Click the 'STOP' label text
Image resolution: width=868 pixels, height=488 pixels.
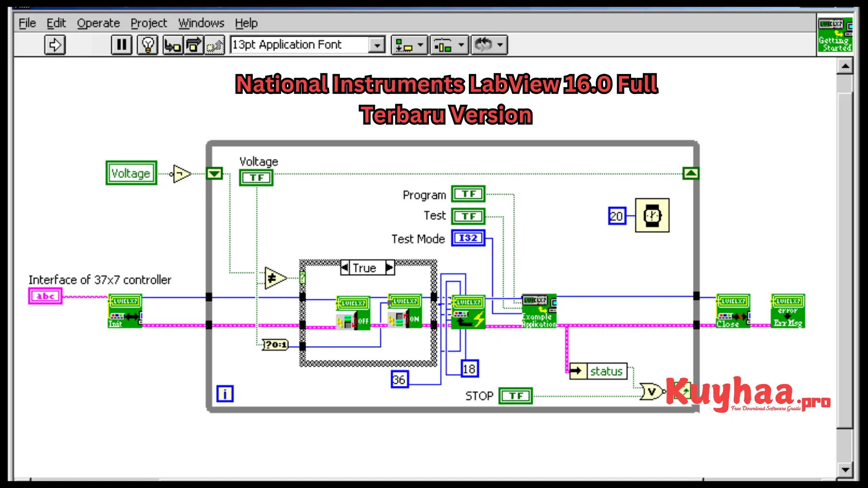coord(479,396)
